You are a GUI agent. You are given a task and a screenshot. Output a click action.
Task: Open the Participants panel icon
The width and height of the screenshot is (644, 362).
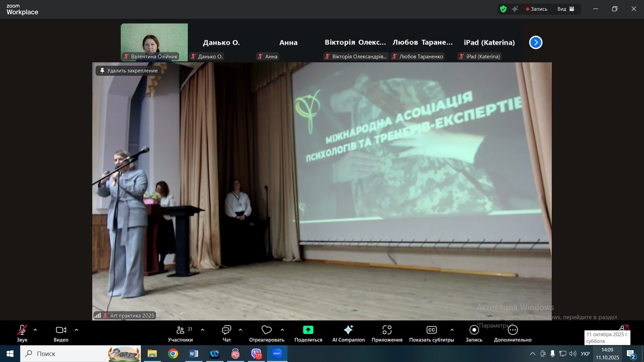point(180,330)
